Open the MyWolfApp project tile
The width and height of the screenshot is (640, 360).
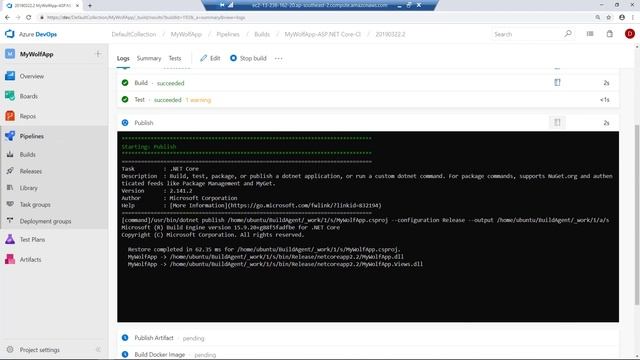point(36,54)
